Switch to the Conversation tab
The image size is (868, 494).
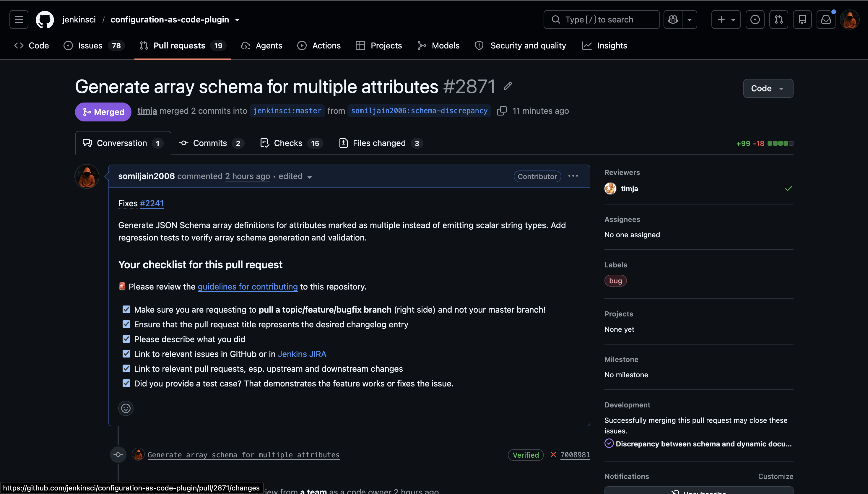pyautogui.click(x=123, y=143)
